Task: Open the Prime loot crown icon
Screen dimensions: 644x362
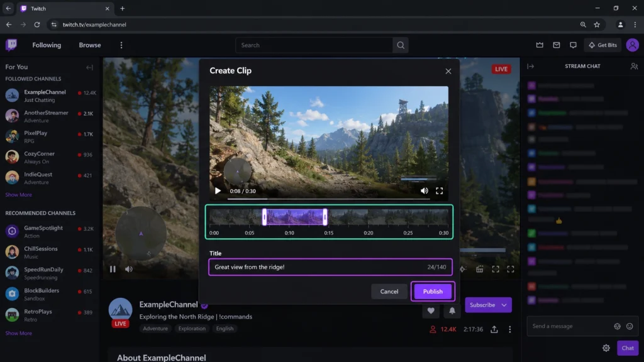Action: point(540,45)
